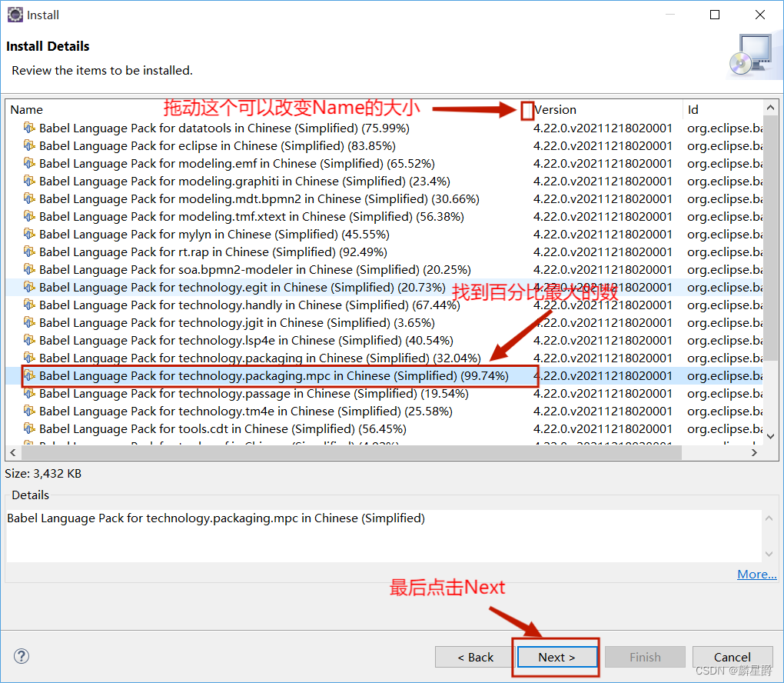
Task: Click the list's vertical scrollbar up arrow
Action: pyautogui.click(x=770, y=108)
